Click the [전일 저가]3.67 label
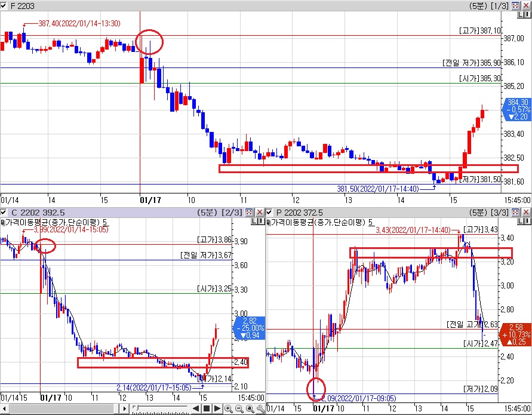This screenshot has height=415, width=532. pyautogui.click(x=206, y=255)
